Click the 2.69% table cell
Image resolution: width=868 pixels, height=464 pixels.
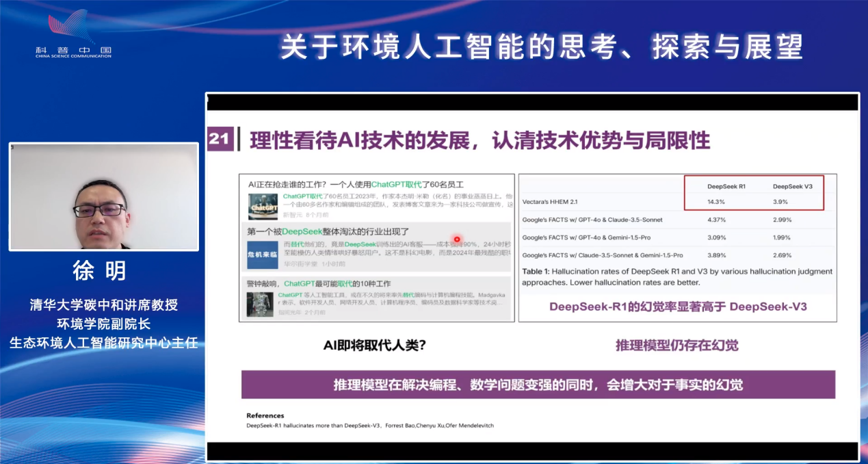coord(782,255)
